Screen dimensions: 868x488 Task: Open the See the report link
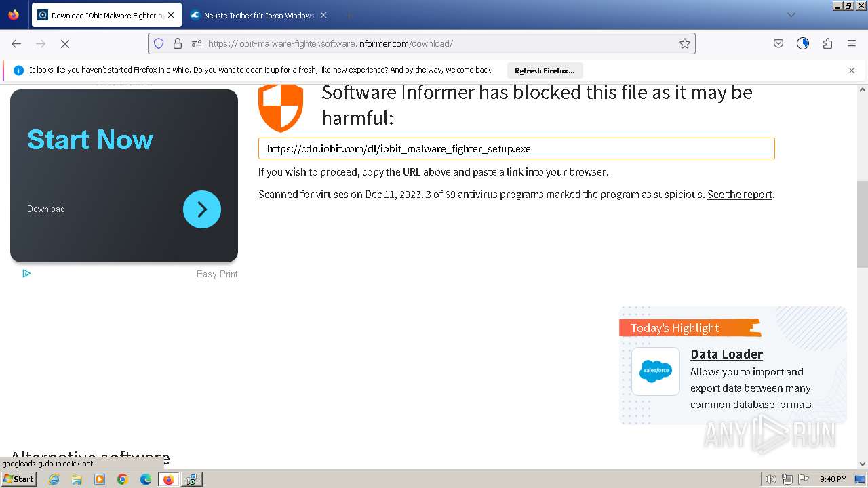click(x=740, y=195)
